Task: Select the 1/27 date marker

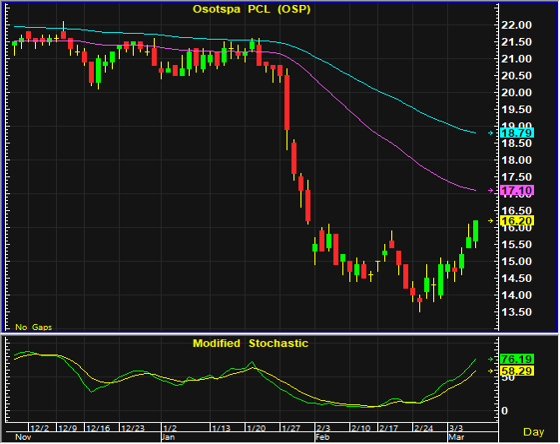Action: pyautogui.click(x=291, y=428)
